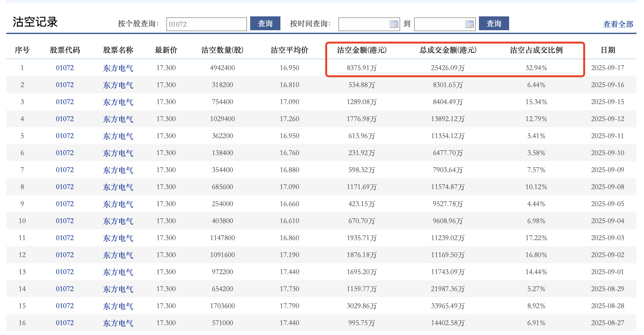Screen dimensions: 644x335
Task: Open the end date calendar picker icon
Action: click(469, 24)
